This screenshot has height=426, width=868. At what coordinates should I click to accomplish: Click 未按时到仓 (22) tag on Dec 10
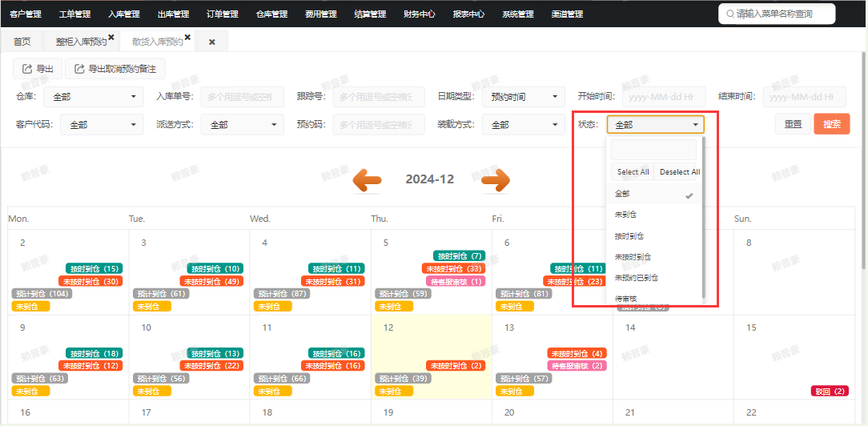pos(211,366)
